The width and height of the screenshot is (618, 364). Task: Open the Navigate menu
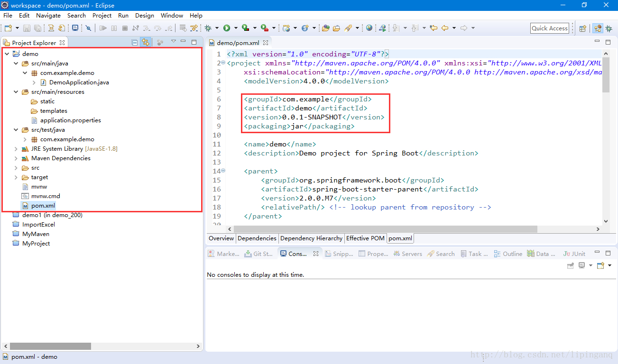[x=48, y=15]
